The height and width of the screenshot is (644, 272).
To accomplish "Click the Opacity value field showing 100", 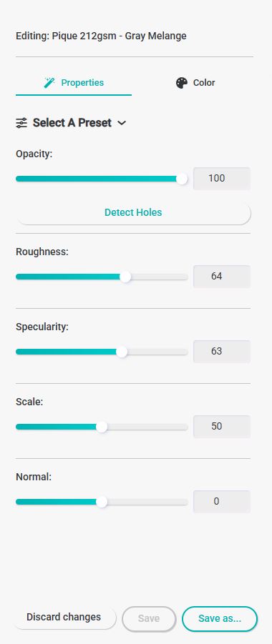I will coord(222,179).
